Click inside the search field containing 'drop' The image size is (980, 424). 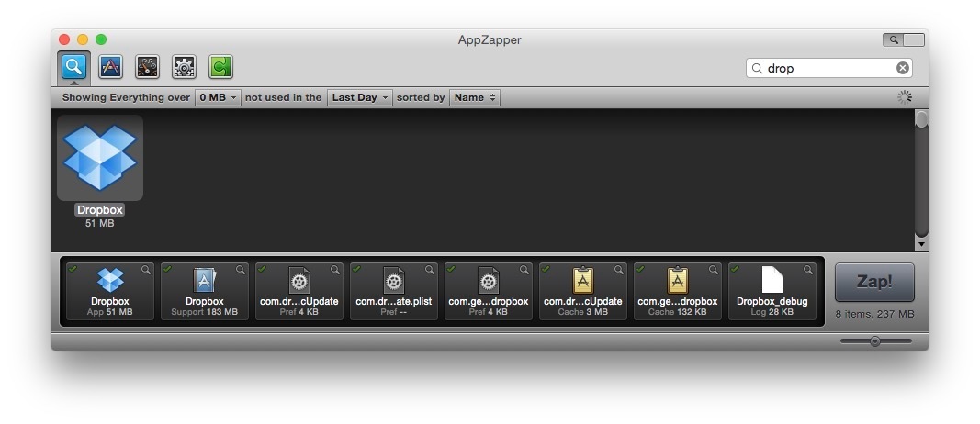[x=828, y=68]
